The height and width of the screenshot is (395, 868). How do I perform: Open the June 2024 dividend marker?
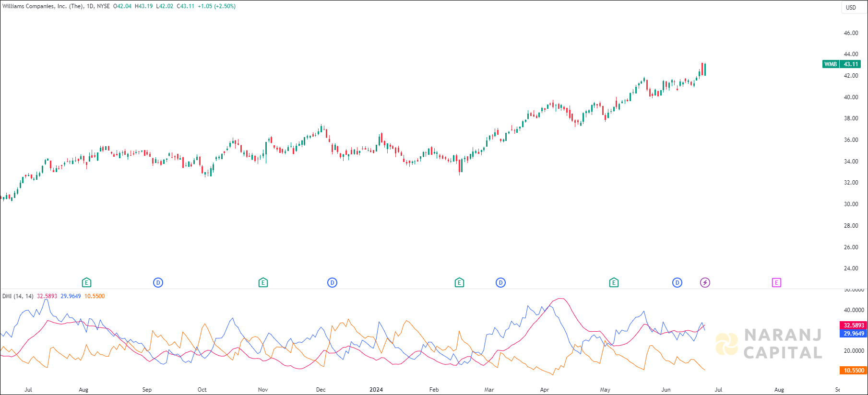pyautogui.click(x=677, y=283)
